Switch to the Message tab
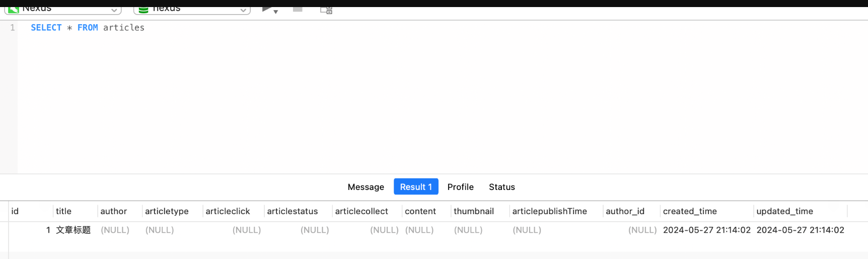 [366, 187]
